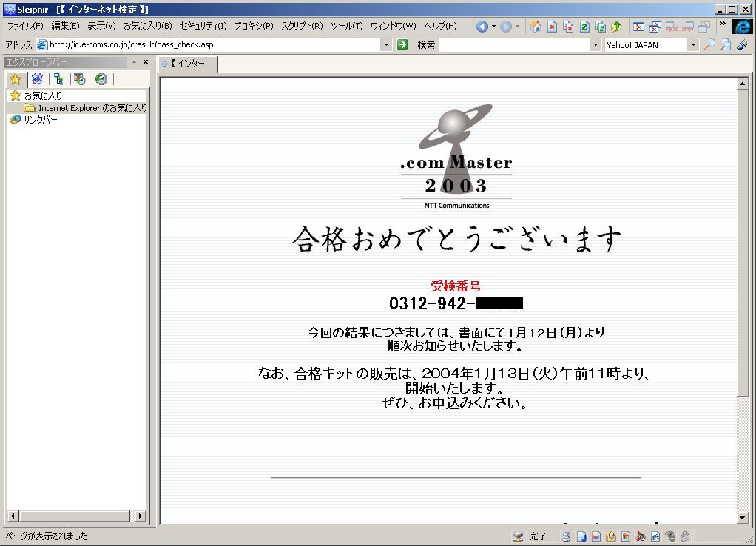Stop all pages with stacked red X icon
Image resolution: width=756 pixels, height=546 pixels.
(x=568, y=27)
